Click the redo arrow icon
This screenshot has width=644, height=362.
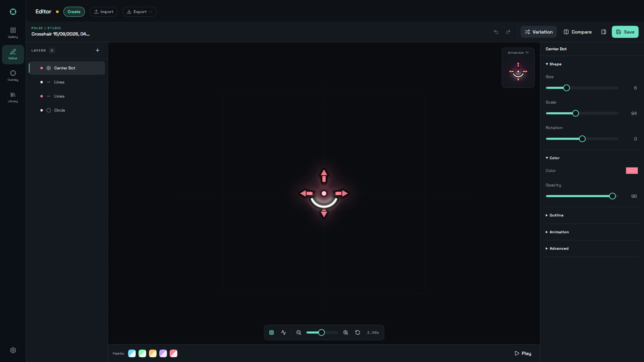point(508,32)
